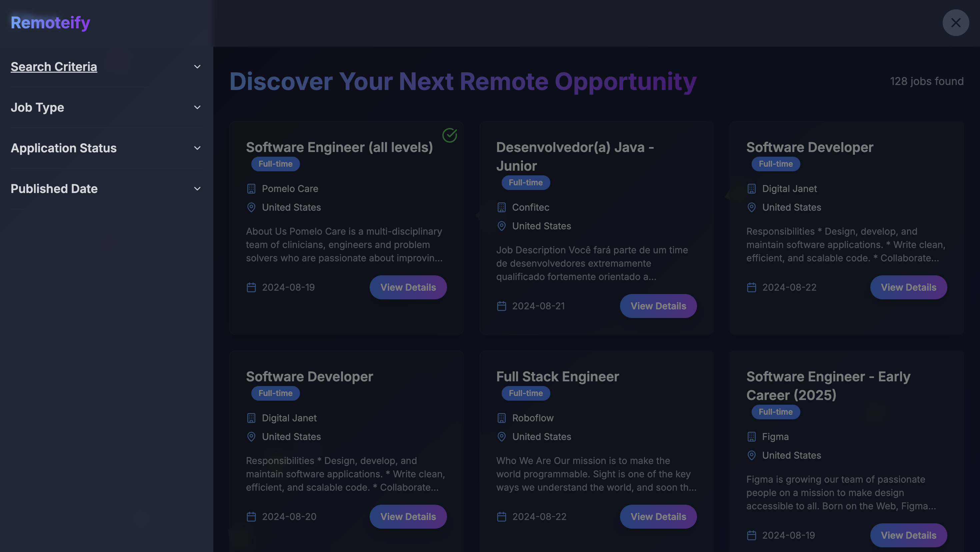Click the calendar icon beside 2024-08-20
The width and height of the screenshot is (980, 552).
click(x=251, y=517)
